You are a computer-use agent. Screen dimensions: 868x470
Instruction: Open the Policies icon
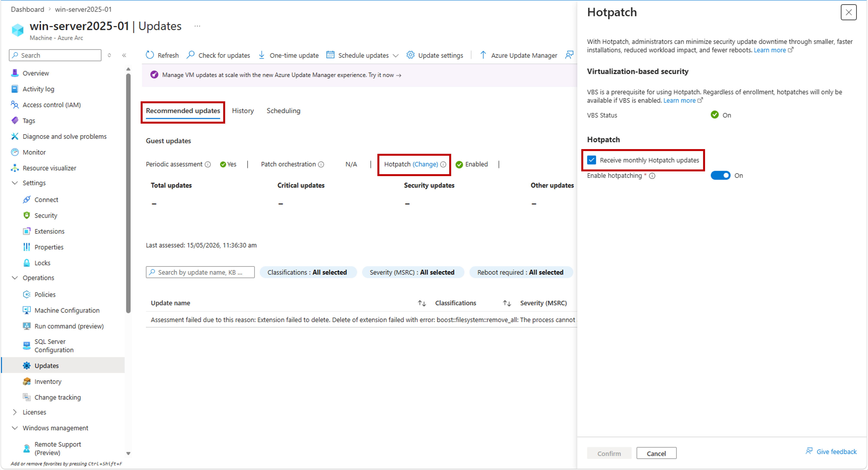[27, 295]
